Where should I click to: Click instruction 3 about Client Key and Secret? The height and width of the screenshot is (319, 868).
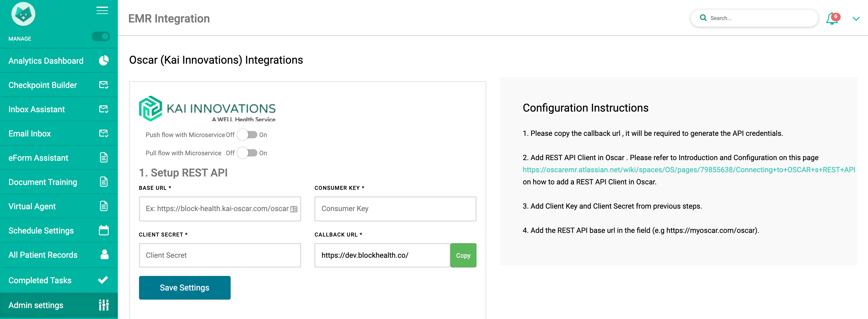612,206
